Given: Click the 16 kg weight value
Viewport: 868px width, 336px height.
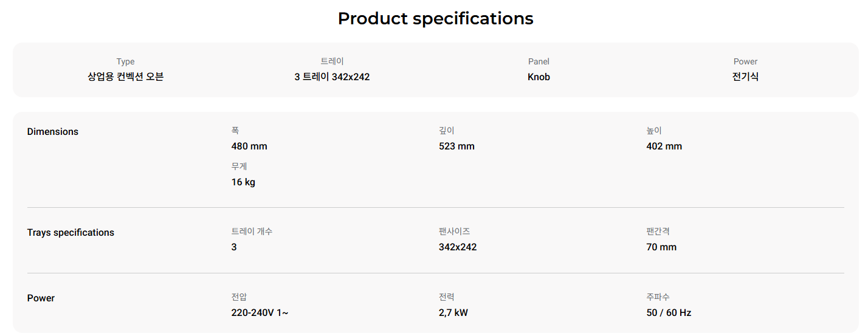Looking at the screenshot, I should click(243, 182).
